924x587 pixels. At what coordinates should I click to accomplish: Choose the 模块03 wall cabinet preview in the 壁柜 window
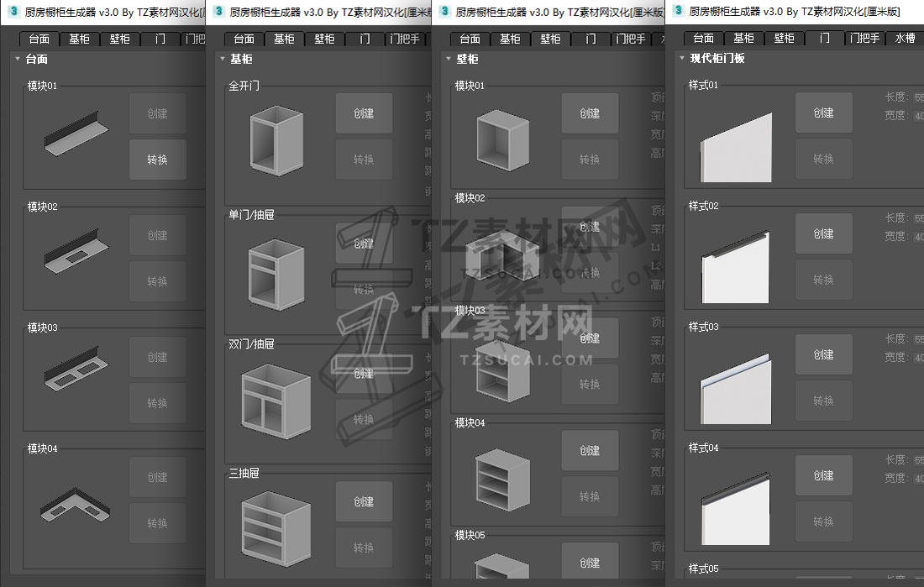pyautogui.click(x=502, y=371)
